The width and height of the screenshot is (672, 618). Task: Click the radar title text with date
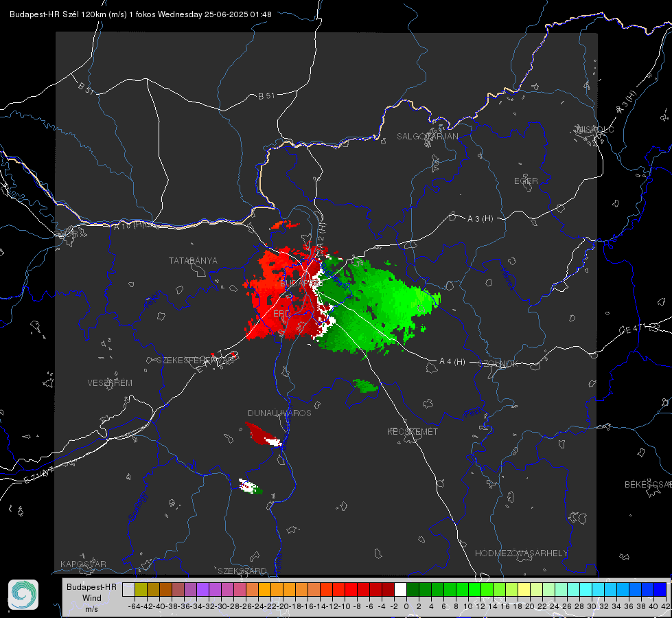141,14
